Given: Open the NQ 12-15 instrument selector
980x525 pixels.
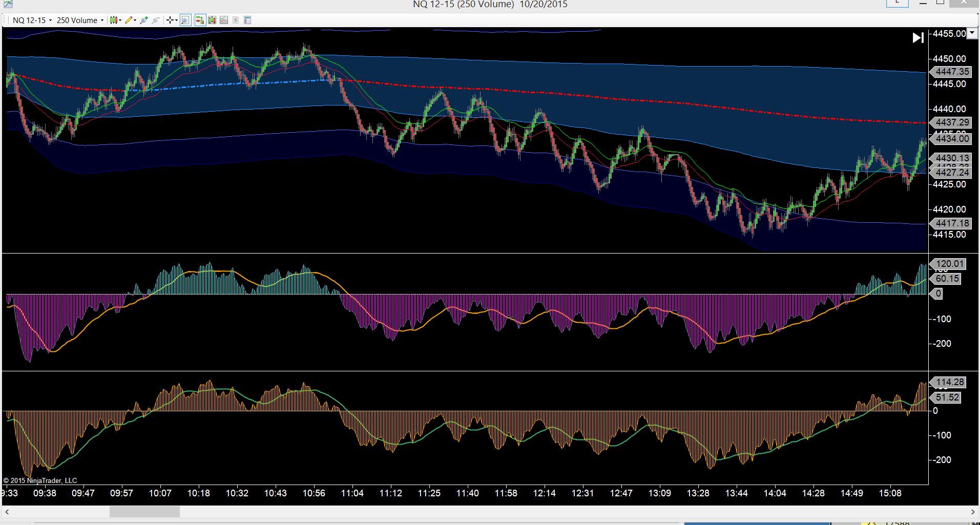Looking at the screenshot, I should coord(32,20).
